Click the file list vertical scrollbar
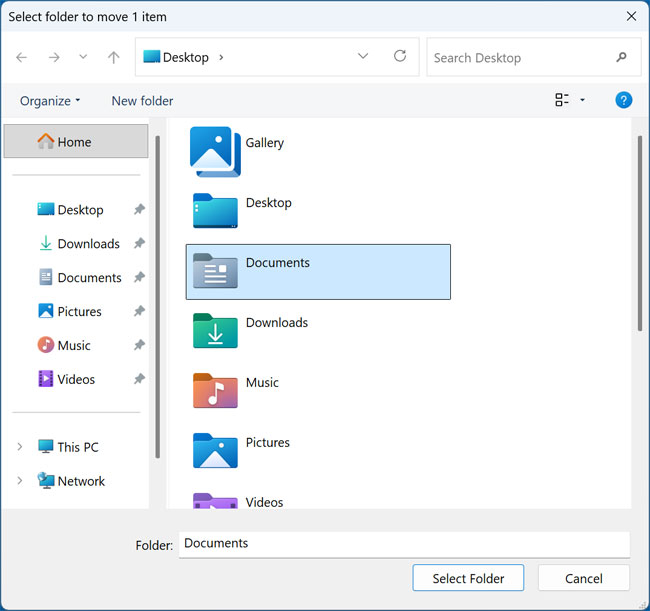The height and width of the screenshot is (611, 650). 640,233
